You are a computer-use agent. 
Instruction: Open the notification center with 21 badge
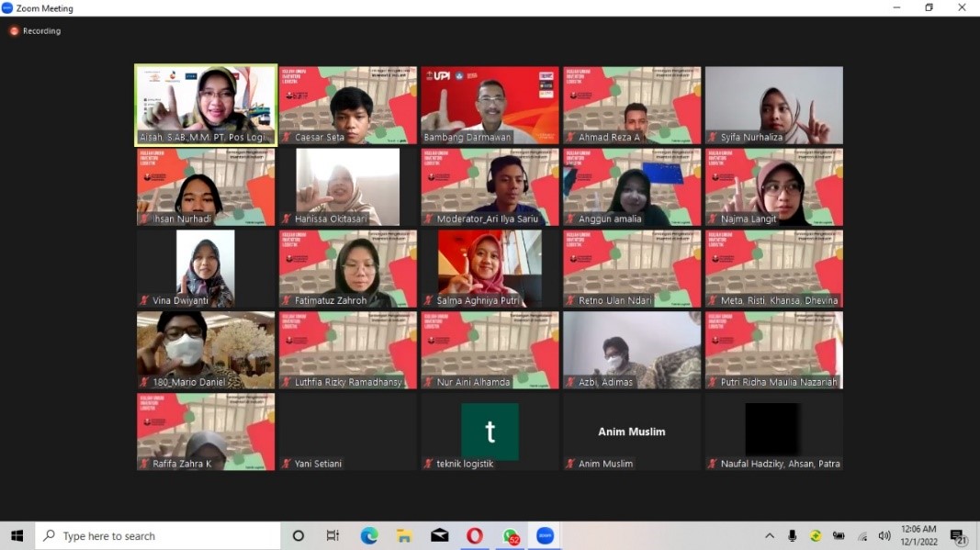click(958, 536)
